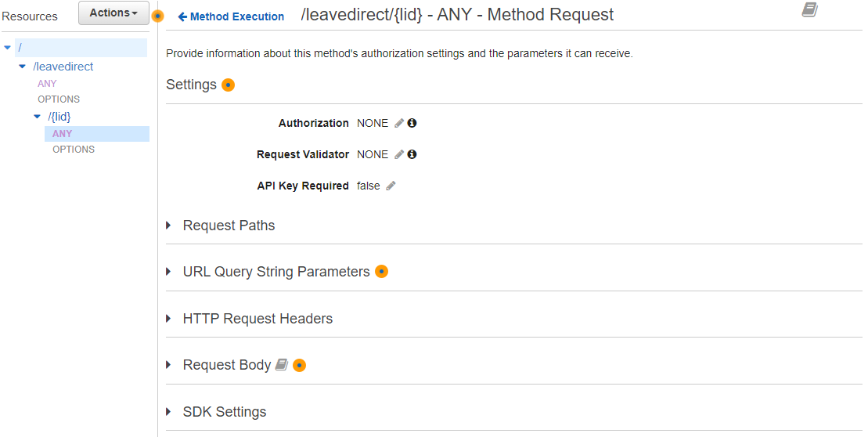Image resolution: width=868 pixels, height=437 pixels.
Task: Click the /leavedirect/{lid} - ANY - Method Request title
Action: pos(457,14)
